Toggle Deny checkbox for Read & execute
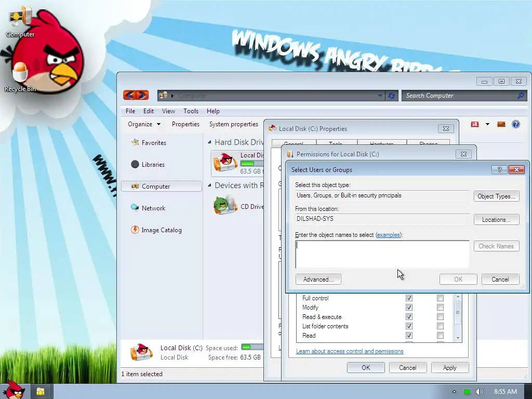532x399 pixels. pos(440,316)
